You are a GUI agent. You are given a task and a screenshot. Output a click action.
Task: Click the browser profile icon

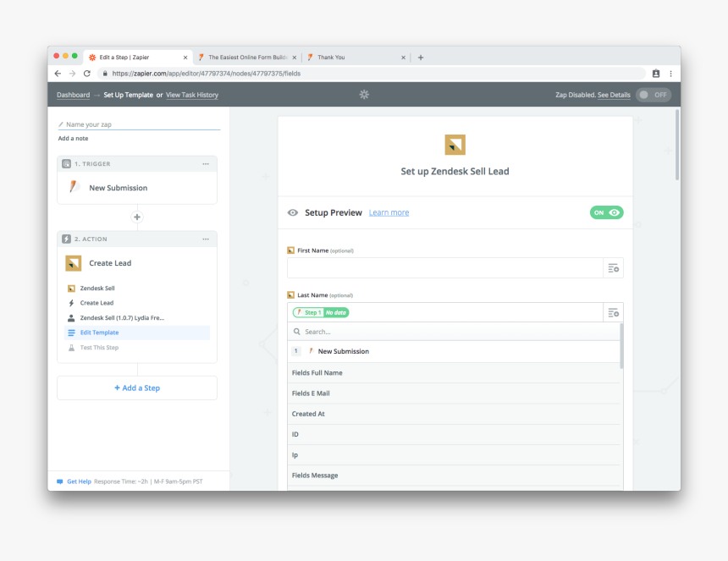[656, 74]
